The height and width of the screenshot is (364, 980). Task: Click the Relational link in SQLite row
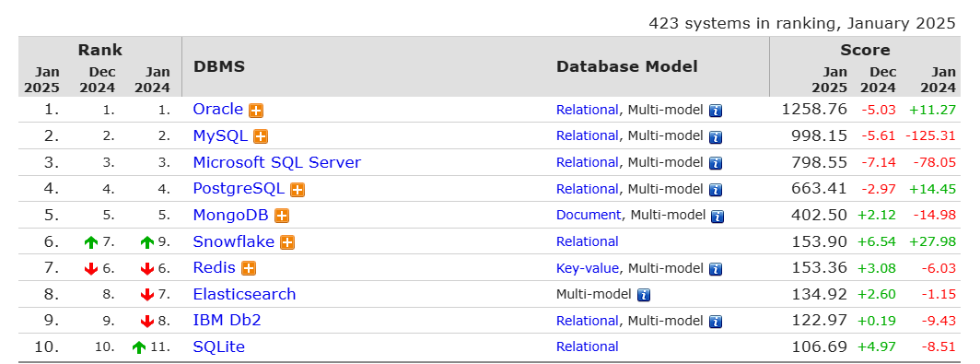587,346
